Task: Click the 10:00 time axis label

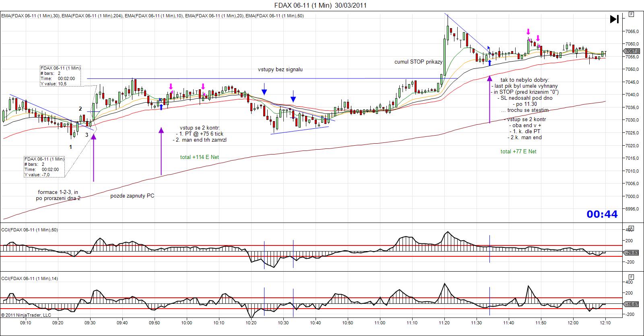Action: click(x=187, y=322)
